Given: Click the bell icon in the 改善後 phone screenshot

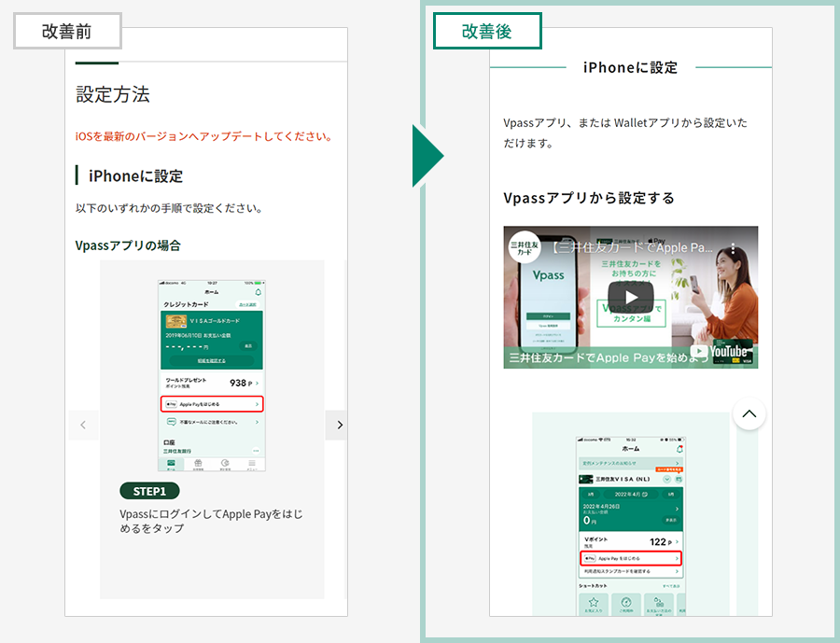Looking at the screenshot, I should pos(679,449).
